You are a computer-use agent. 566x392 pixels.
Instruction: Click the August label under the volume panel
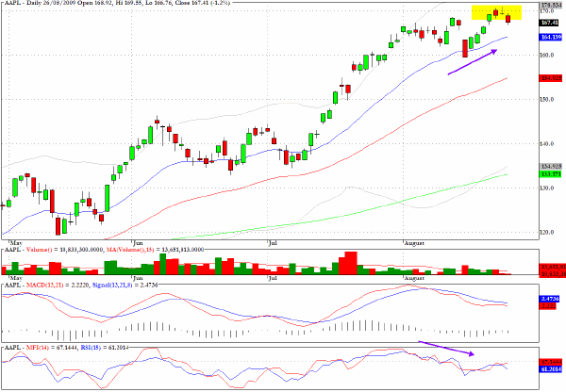point(414,278)
